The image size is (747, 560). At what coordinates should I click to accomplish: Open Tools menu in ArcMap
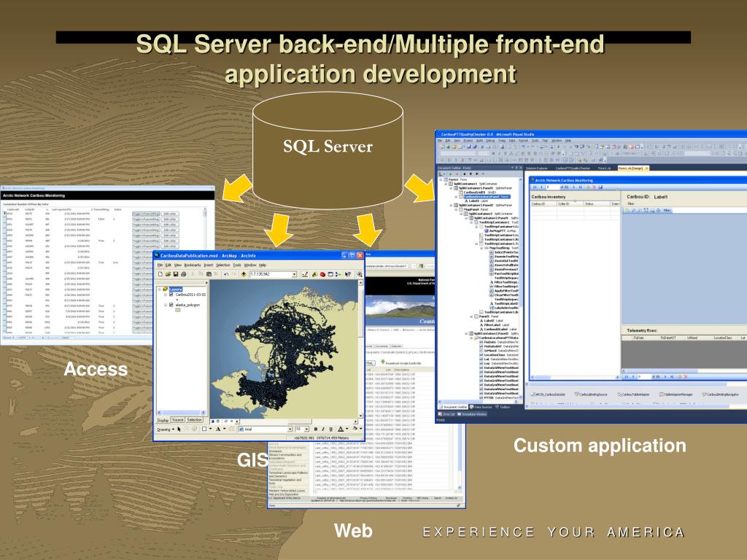[237, 265]
